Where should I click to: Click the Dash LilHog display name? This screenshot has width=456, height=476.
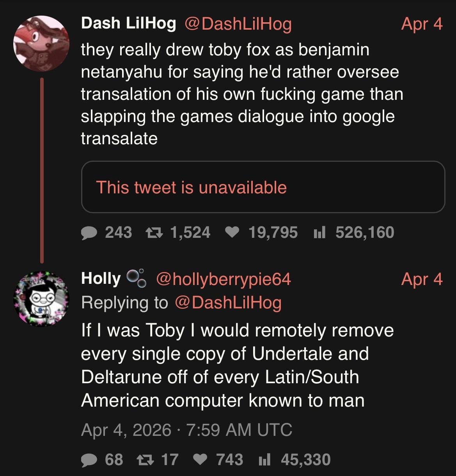(x=128, y=24)
